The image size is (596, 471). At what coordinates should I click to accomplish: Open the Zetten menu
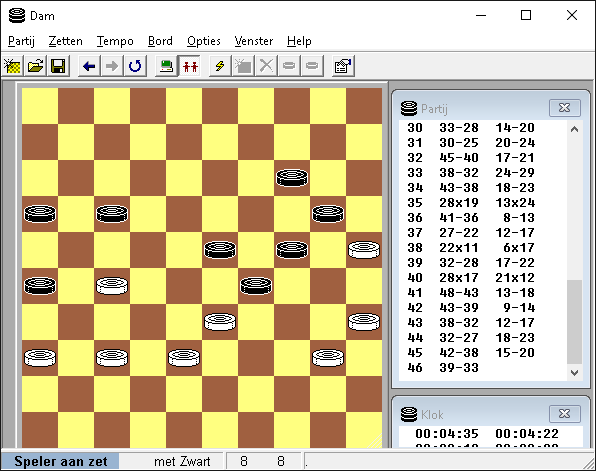pyautogui.click(x=65, y=41)
